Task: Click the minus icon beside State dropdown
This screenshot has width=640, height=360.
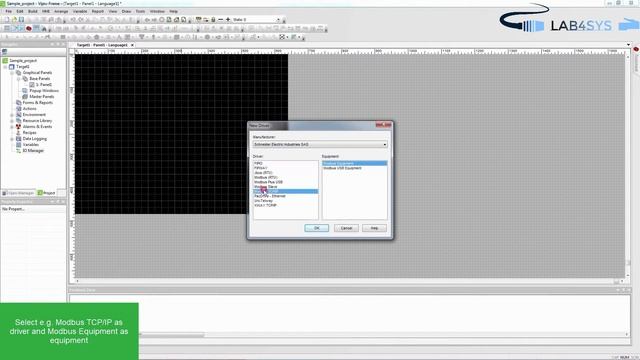Action: click(x=221, y=20)
